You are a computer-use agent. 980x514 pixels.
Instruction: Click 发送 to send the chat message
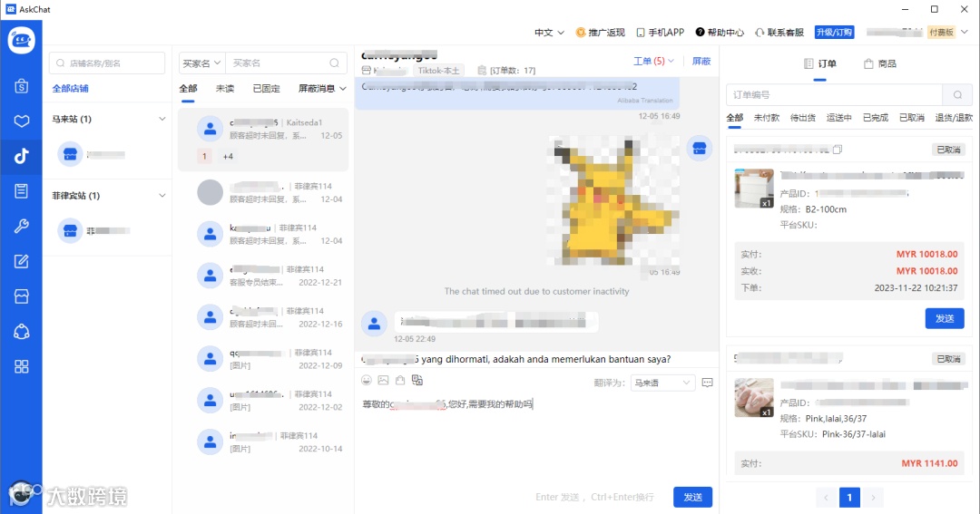coord(692,497)
